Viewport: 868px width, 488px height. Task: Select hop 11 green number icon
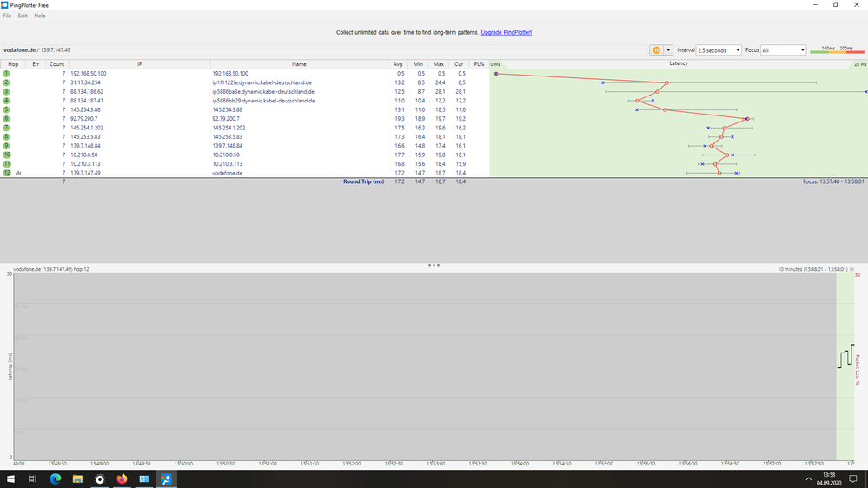[x=7, y=164]
